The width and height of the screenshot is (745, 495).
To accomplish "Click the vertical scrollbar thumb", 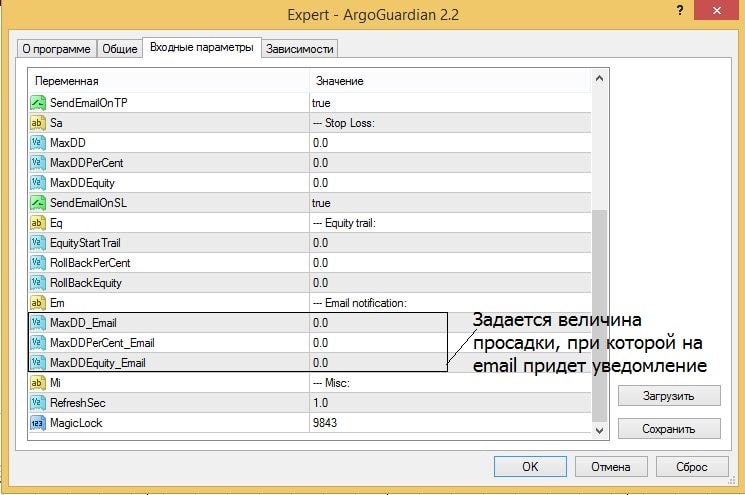I will tap(599, 315).
